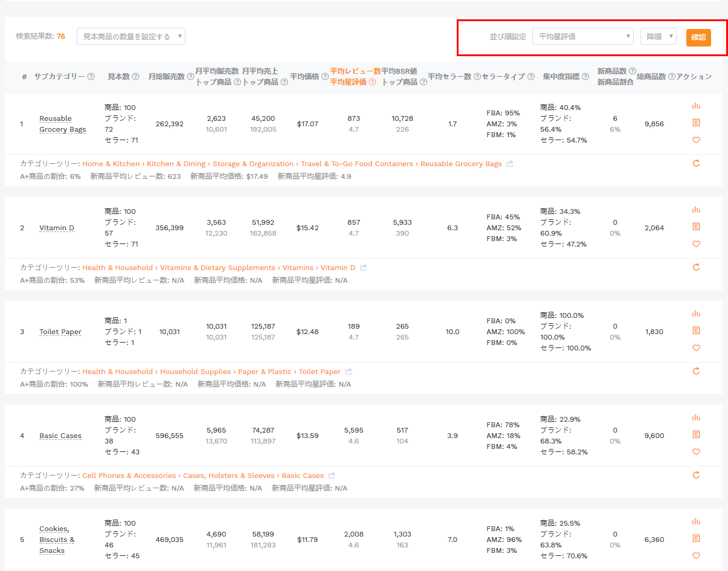Open trend chart for Vitamin D
The width and height of the screenshot is (728, 571).
[696, 210]
